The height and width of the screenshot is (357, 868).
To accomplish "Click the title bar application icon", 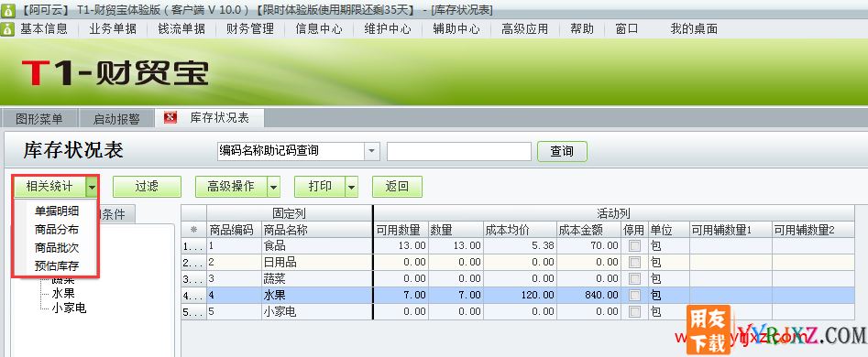I will (x=7, y=9).
